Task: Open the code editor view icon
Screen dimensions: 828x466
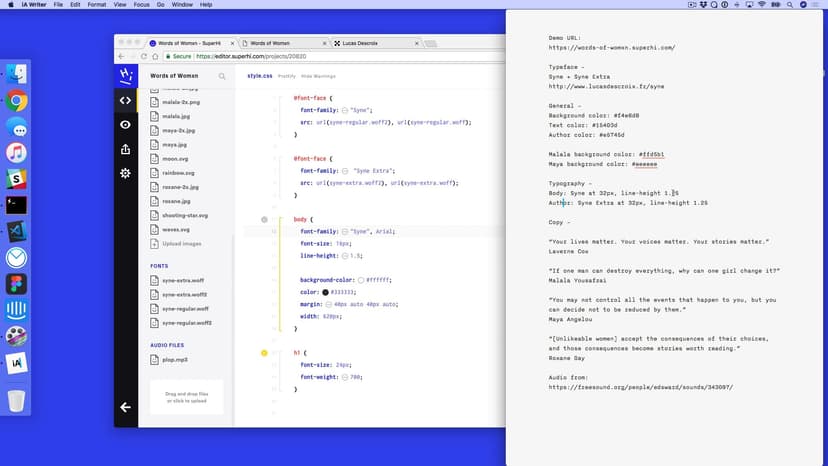Action: [125, 100]
